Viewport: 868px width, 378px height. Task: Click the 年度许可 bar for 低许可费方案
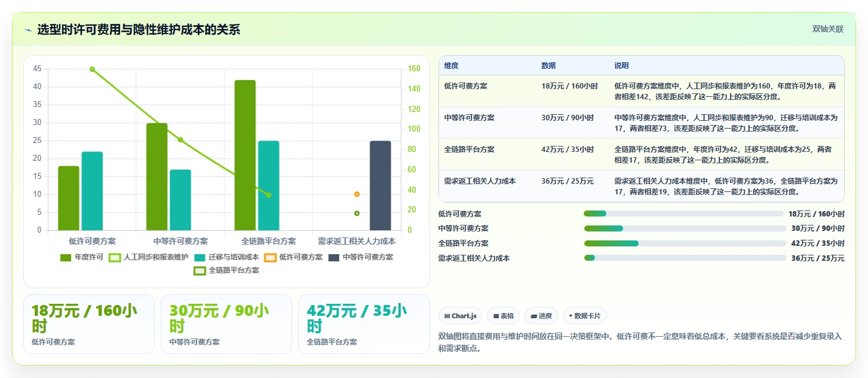[69, 198]
